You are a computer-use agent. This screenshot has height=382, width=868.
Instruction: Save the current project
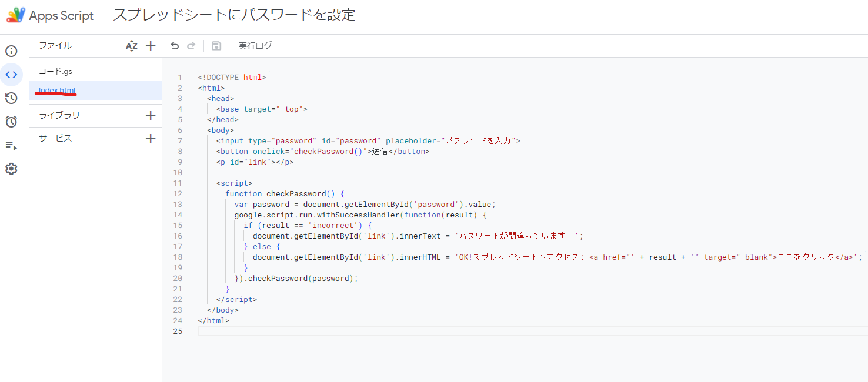216,45
